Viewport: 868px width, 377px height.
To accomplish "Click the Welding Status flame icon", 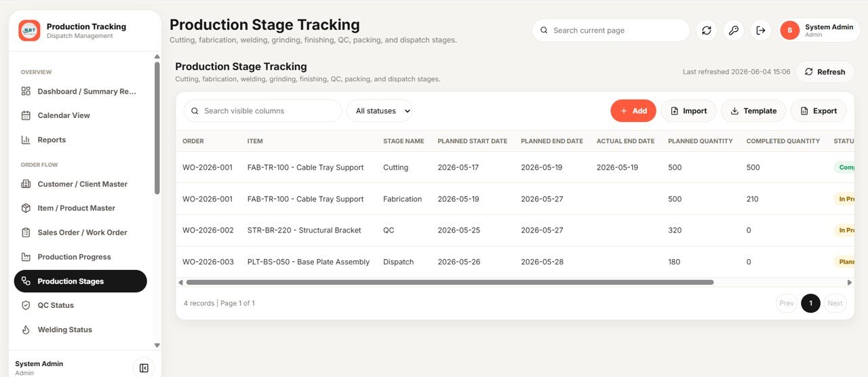I will 26,330.
